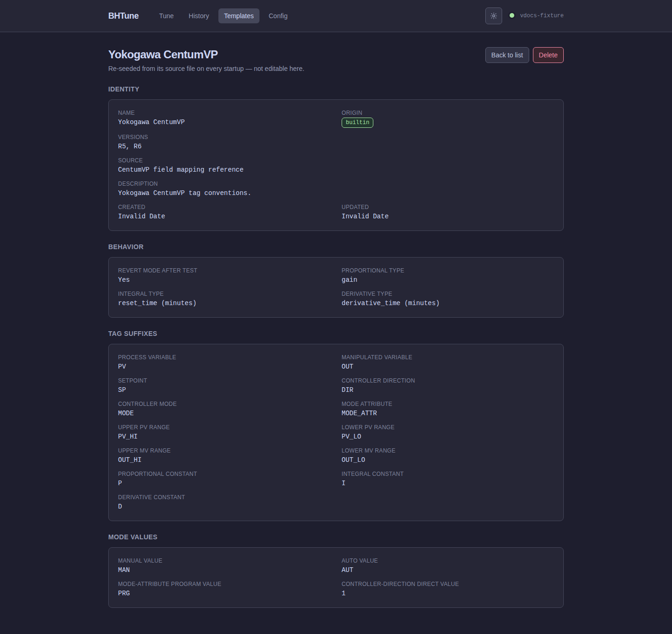The height and width of the screenshot is (634, 672).
Task: Click the CentumVP field mapping reference source
Action: [x=181, y=170]
